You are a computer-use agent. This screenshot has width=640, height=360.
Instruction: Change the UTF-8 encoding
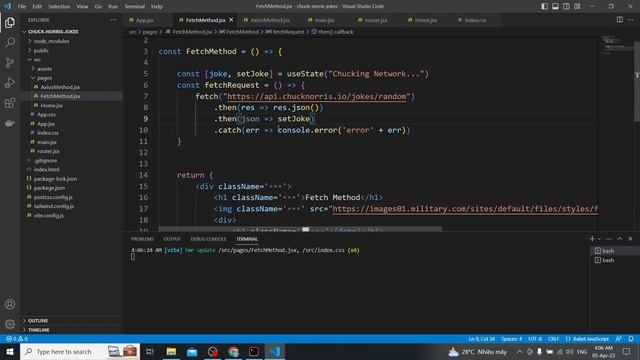click(x=535, y=339)
